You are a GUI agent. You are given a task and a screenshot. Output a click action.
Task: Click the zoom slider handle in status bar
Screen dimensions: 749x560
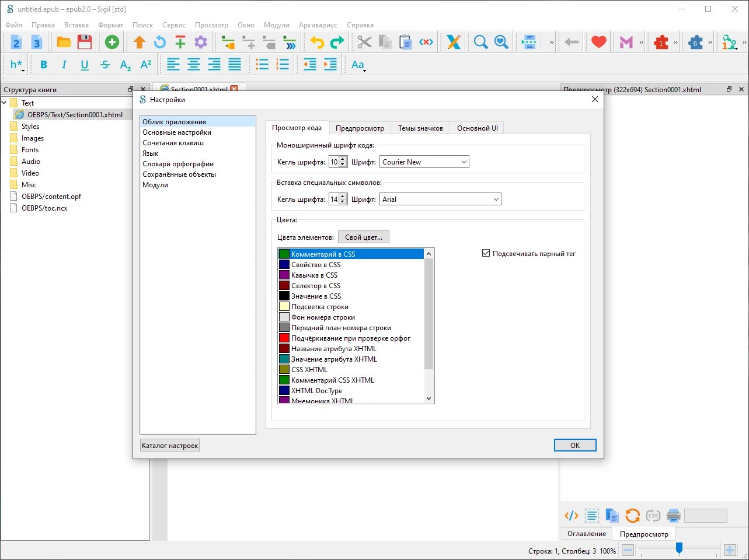(x=679, y=549)
